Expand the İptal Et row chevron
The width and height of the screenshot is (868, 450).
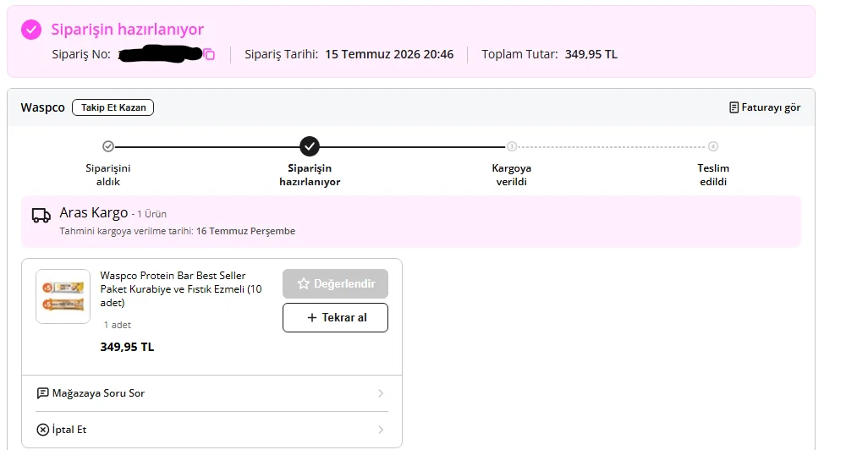381,430
